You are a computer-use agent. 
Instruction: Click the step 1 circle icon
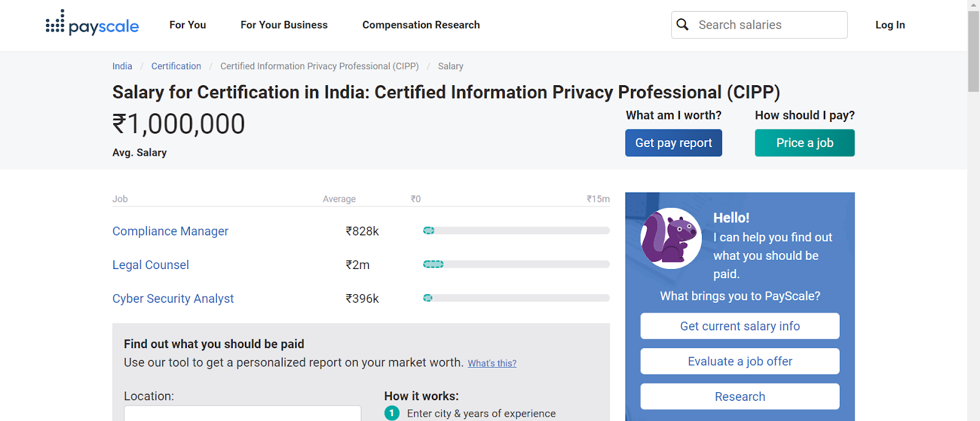click(x=392, y=413)
